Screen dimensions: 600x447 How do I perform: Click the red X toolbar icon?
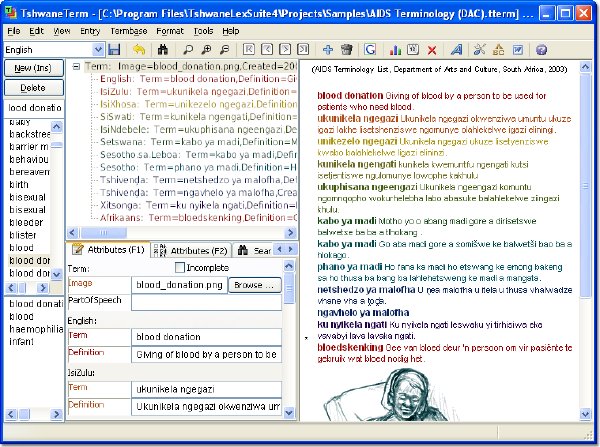pos(432,50)
